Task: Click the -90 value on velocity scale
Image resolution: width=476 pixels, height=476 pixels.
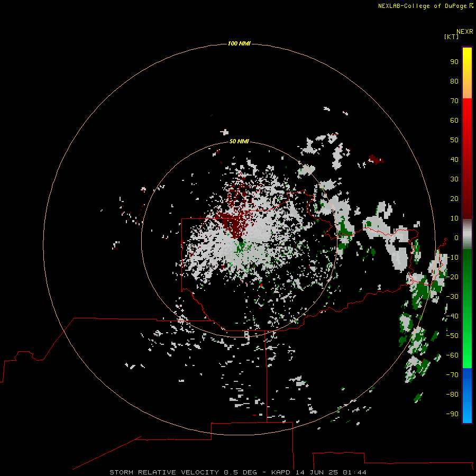Action: [x=452, y=414]
